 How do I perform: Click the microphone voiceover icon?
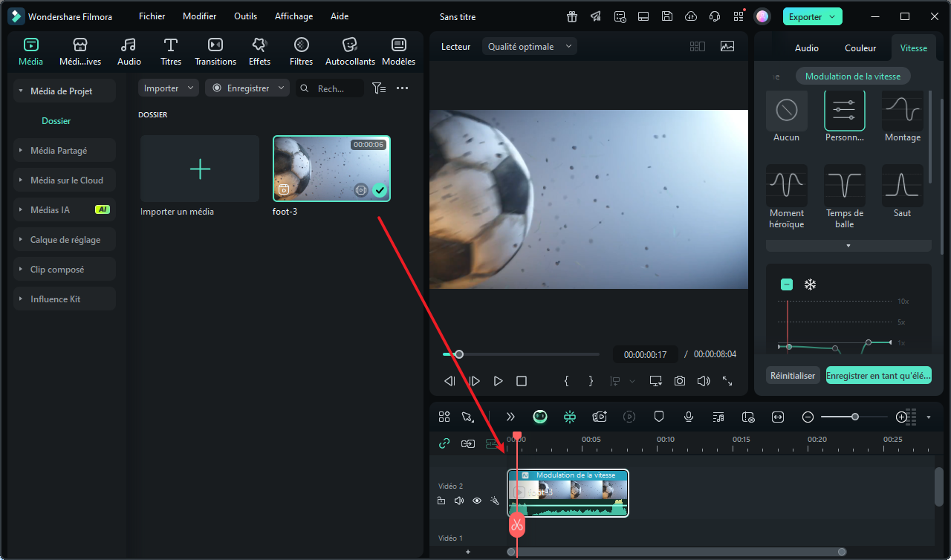pos(689,417)
